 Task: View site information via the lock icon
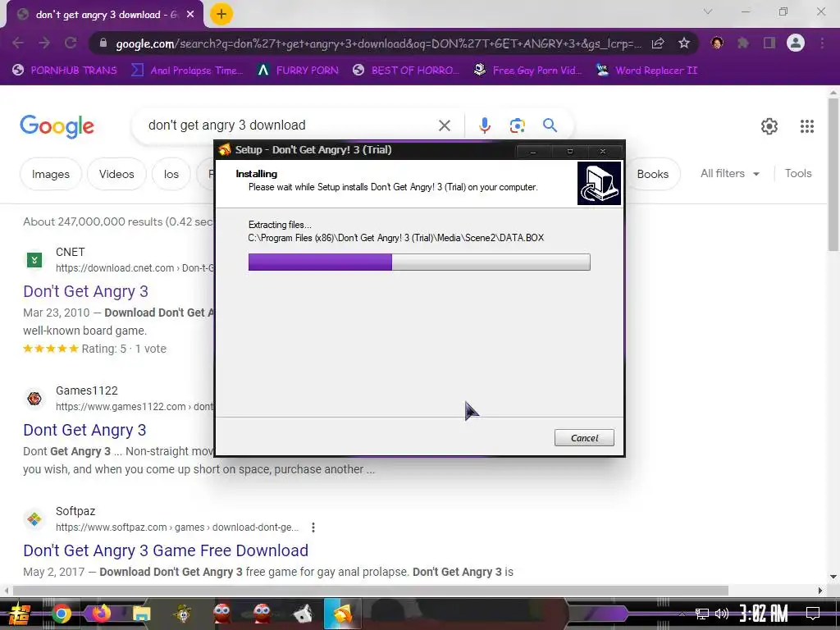pyautogui.click(x=103, y=43)
